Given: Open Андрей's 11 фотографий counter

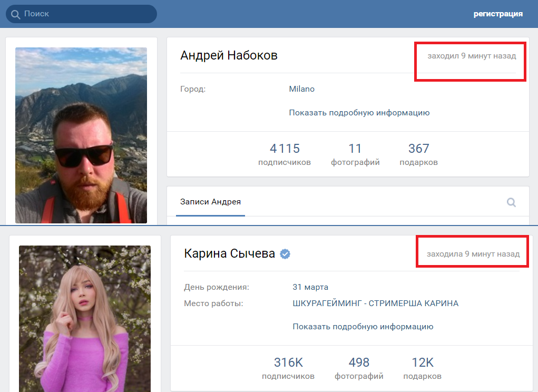Looking at the screenshot, I should [x=355, y=154].
